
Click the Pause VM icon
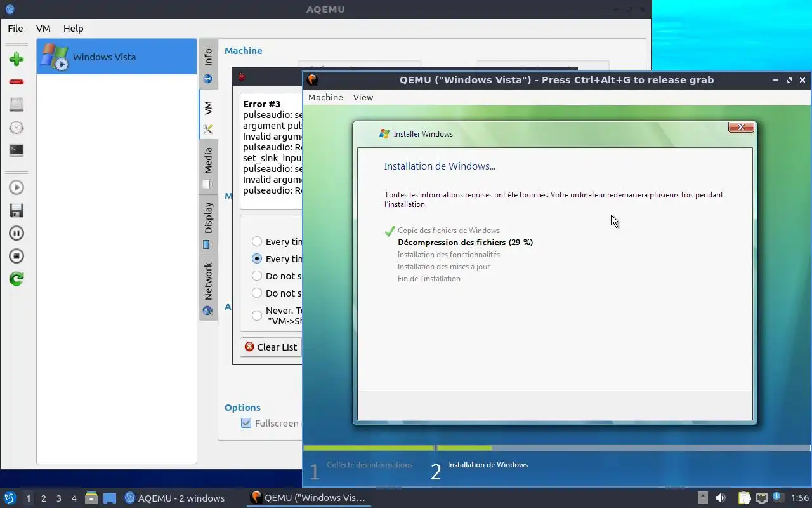click(16, 233)
